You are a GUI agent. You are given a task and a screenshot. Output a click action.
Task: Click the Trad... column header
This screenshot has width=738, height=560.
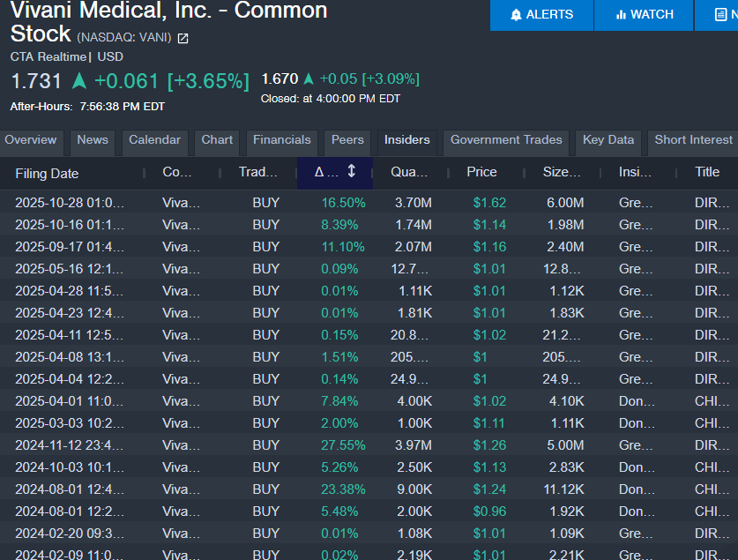click(258, 172)
